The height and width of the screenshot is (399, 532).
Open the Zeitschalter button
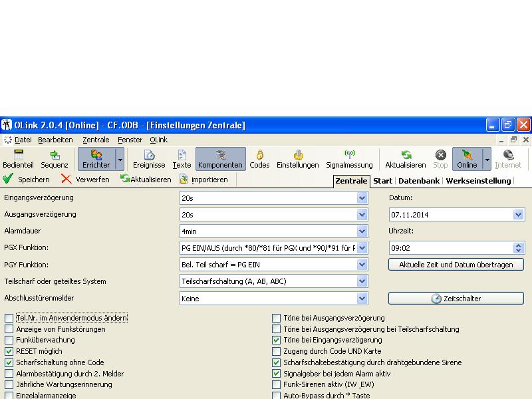(x=456, y=299)
